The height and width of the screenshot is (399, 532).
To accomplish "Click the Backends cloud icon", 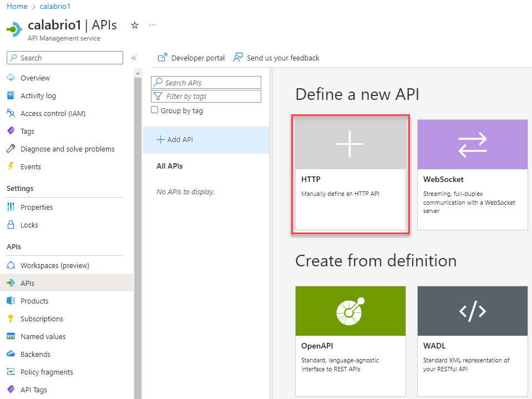I will (11, 354).
